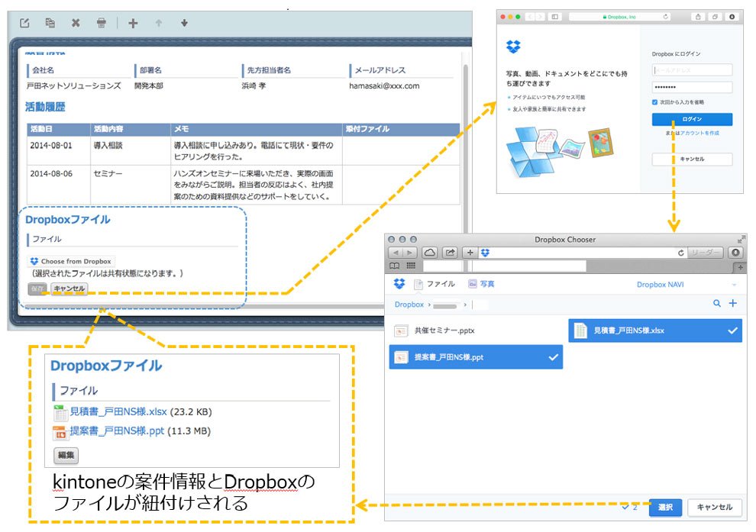The image size is (756, 532).
Task: Select the file 共催セミナー.pptx
Action: [476, 330]
